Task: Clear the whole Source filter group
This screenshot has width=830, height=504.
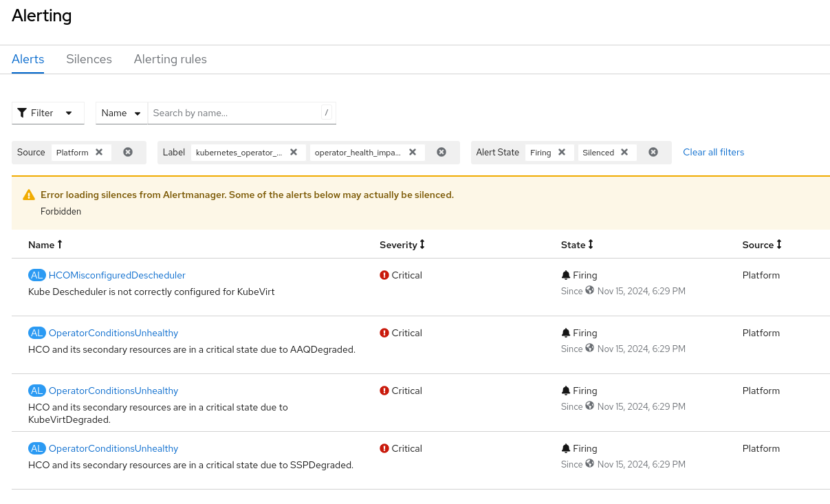Action: point(128,152)
